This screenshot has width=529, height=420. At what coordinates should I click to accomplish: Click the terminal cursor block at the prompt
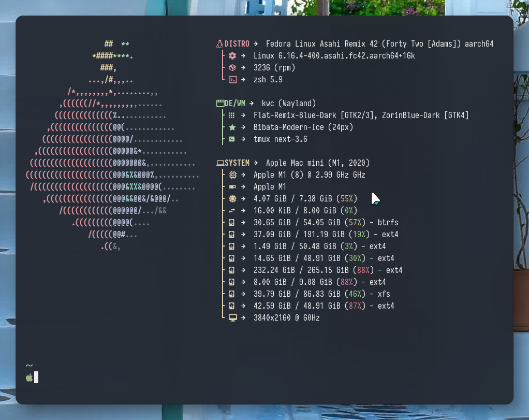(x=36, y=378)
